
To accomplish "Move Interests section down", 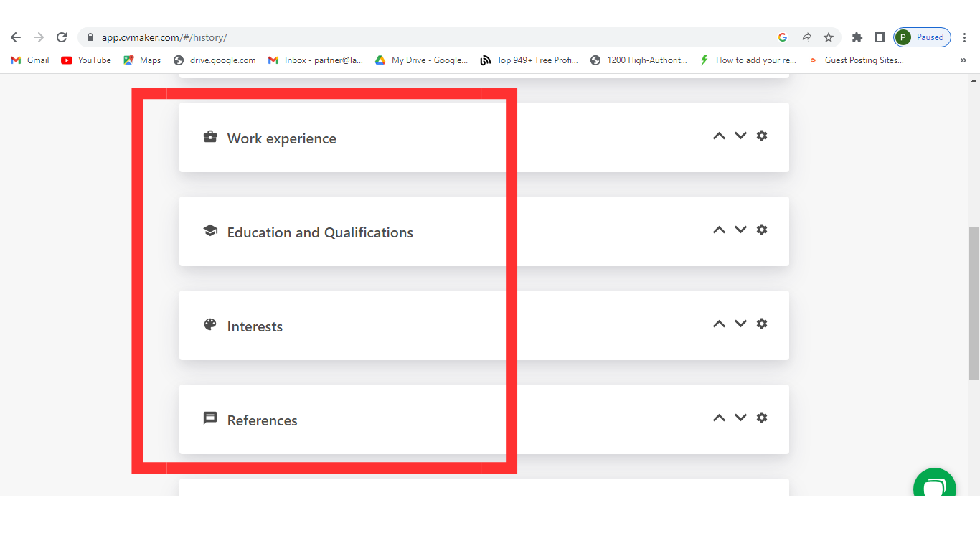I will (740, 324).
